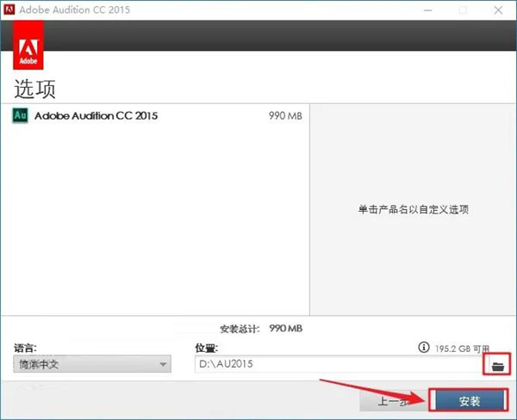517x420 pixels.
Task: Minimize the installer window
Action: coord(427,10)
